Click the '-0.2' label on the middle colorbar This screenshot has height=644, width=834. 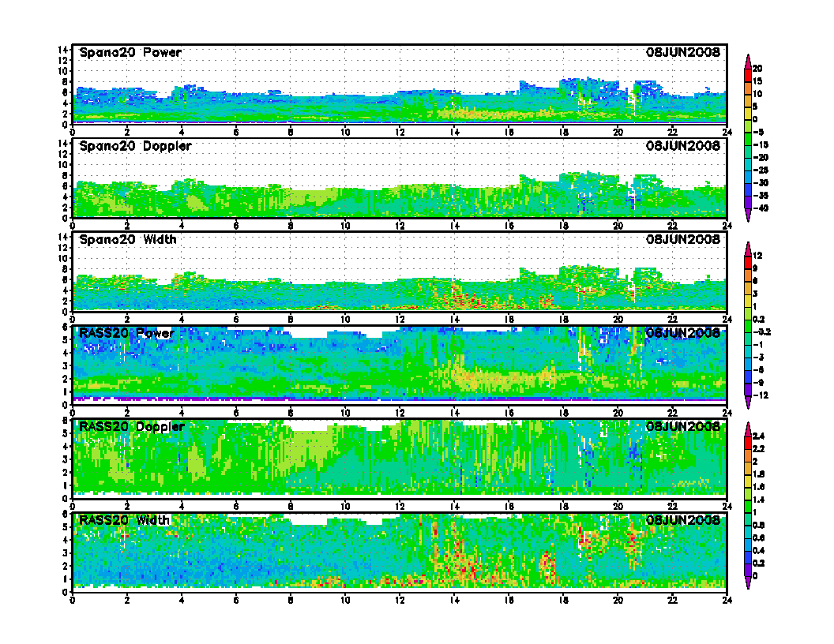pyautogui.click(x=761, y=332)
